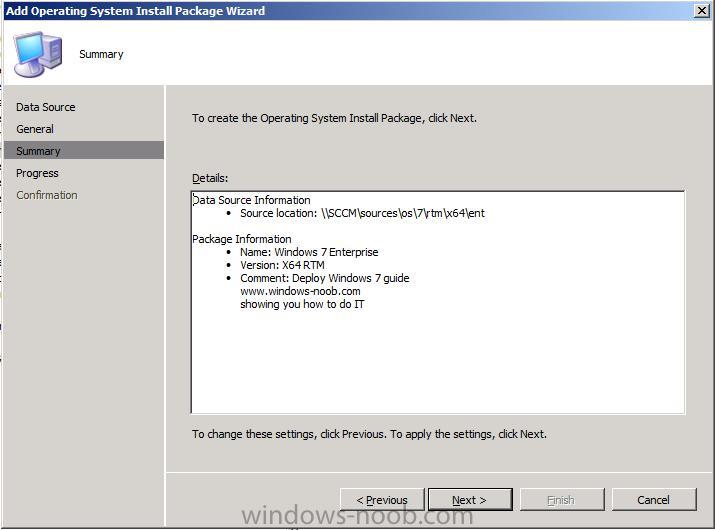Image resolution: width=715 pixels, height=530 pixels.
Task: Select the Progress step in the sidebar
Action: coord(37,173)
